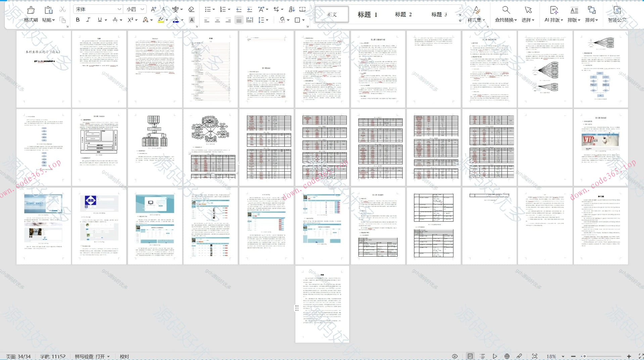Click the Format Painter (格式刷) icon
Image resolution: width=644 pixels, height=360 pixels.
pos(31,10)
